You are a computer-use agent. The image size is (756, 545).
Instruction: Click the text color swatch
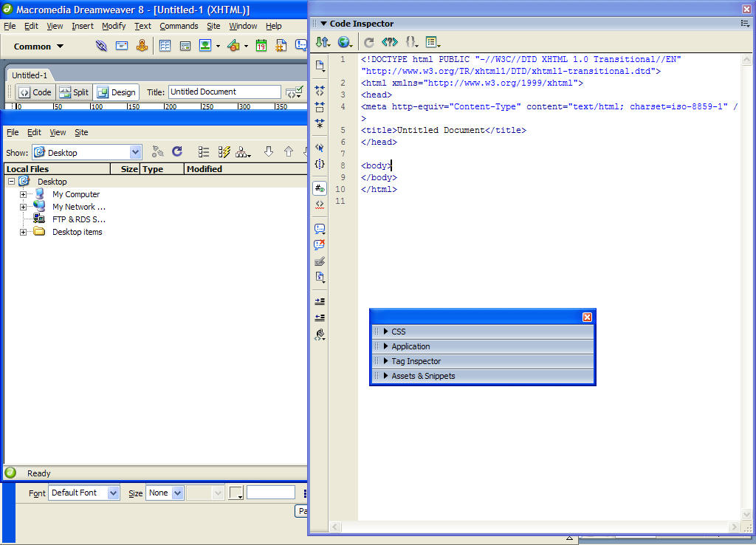tap(236, 493)
